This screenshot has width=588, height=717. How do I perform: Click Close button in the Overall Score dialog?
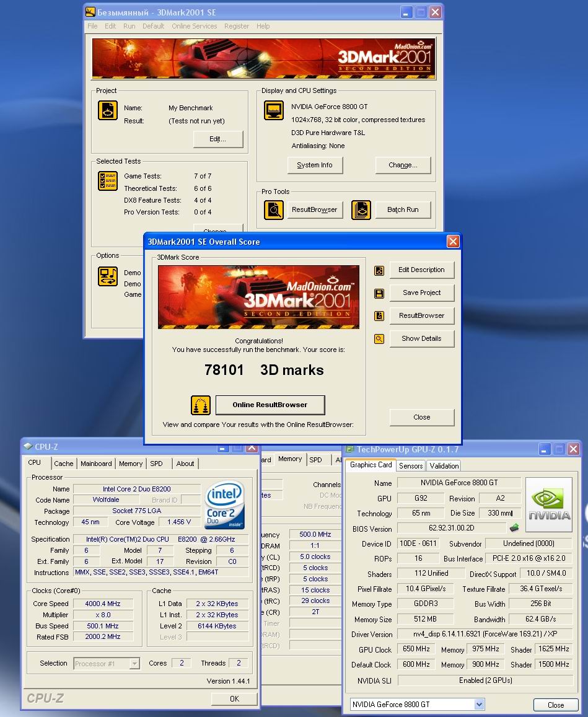point(421,417)
